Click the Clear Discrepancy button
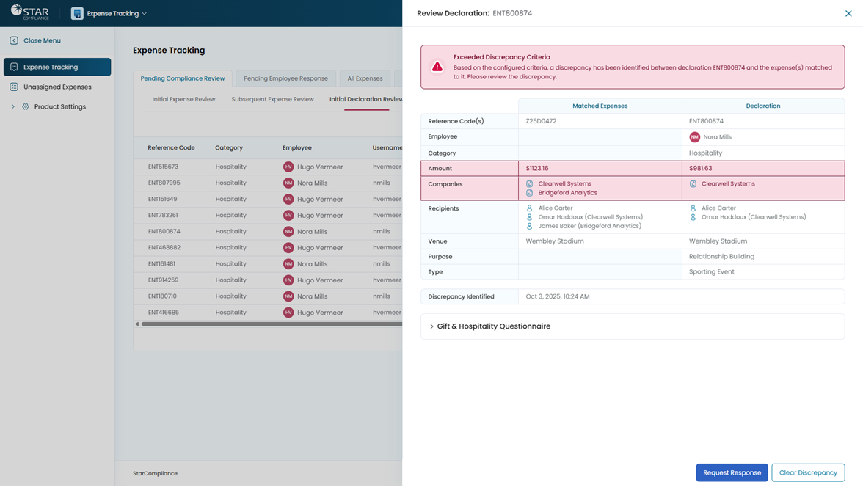863x504 pixels. [807, 472]
